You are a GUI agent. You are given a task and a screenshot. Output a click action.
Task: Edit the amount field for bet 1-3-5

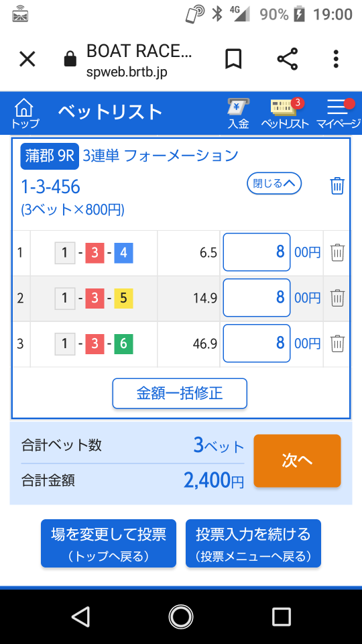(257, 298)
